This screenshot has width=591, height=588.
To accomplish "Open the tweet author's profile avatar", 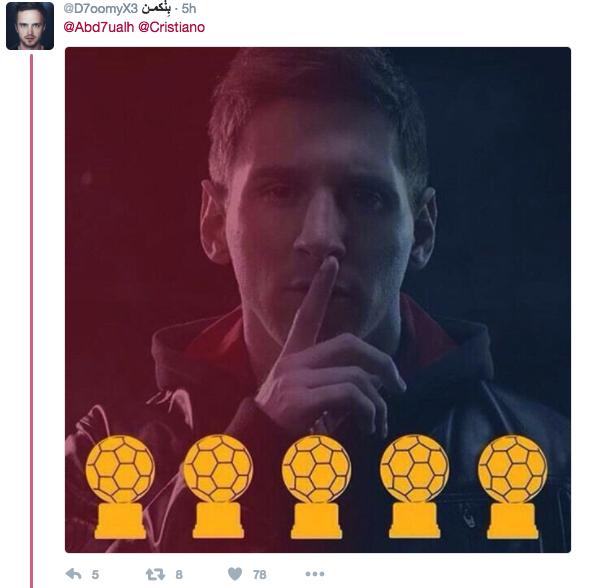I will point(30,26).
